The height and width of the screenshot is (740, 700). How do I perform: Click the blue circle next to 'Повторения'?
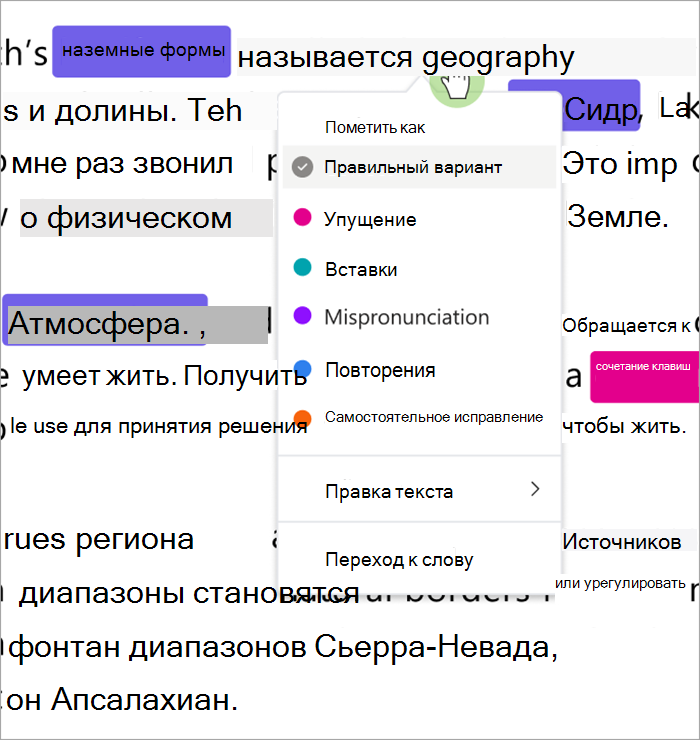pyautogui.click(x=302, y=369)
